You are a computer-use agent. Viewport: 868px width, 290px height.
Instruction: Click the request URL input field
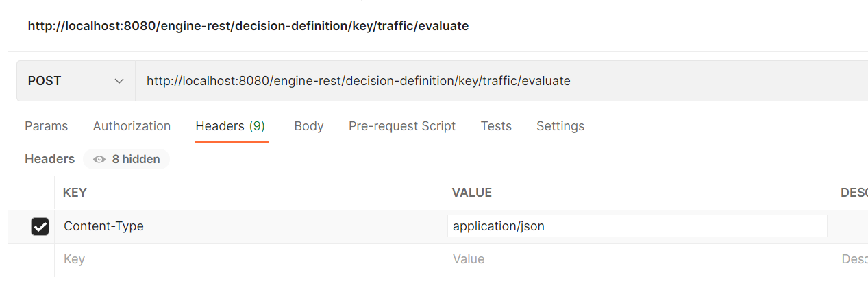pos(480,81)
